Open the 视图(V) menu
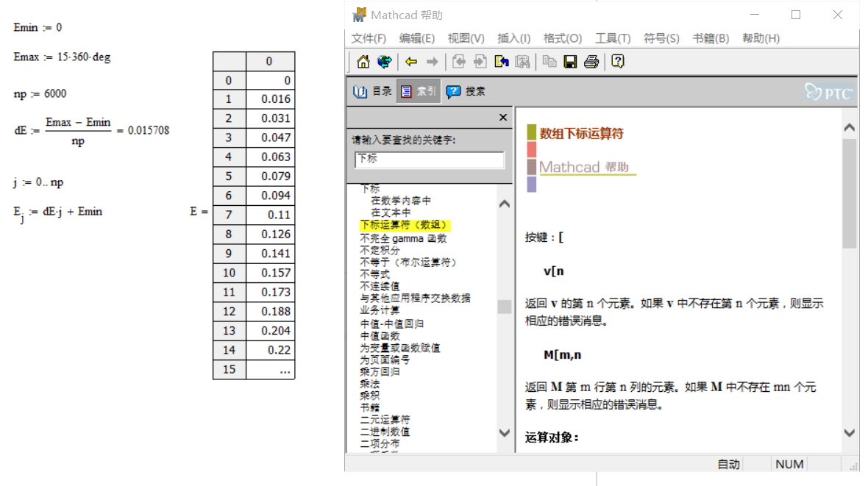The height and width of the screenshot is (486, 868). [x=466, y=38]
